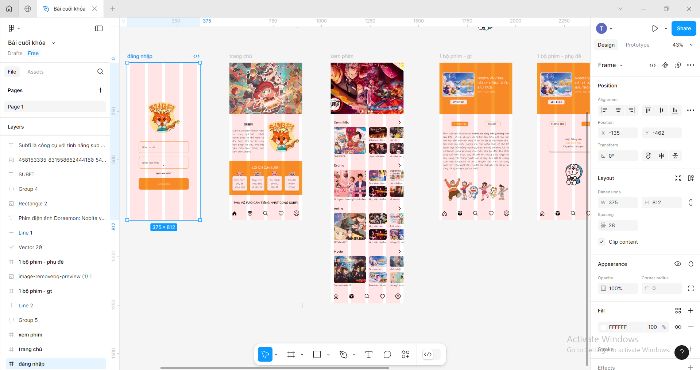
Task: Click the Share button
Action: 683,28
